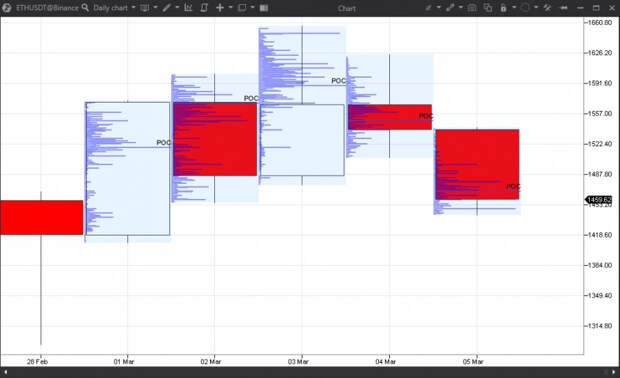
Task: Expand the drawing tools dropdown arrow
Action: coord(177,8)
